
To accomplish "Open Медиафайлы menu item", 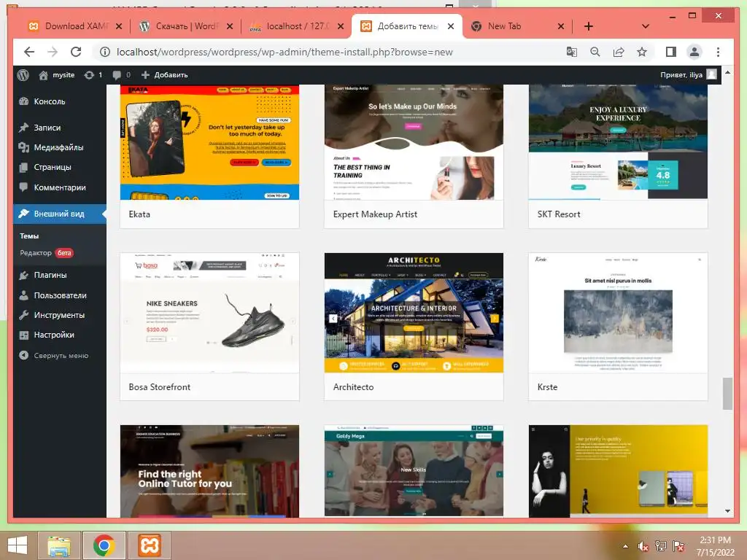I will [60, 147].
